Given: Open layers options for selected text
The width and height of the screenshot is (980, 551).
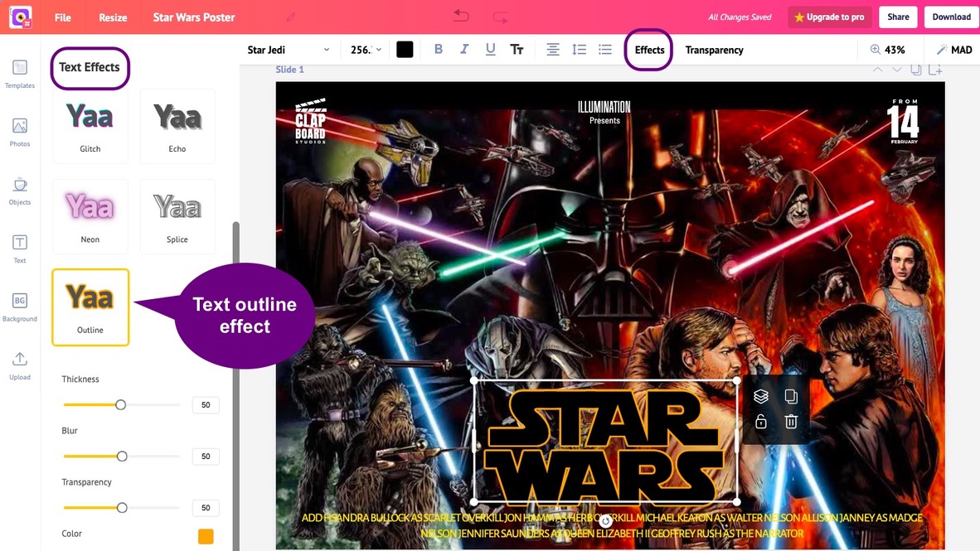Looking at the screenshot, I should pyautogui.click(x=760, y=396).
